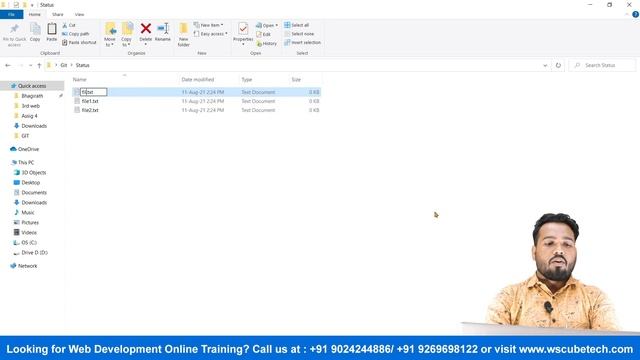Click the Paste clipboard icon
This screenshot has width=640, height=360.
[x=52, y=29]
